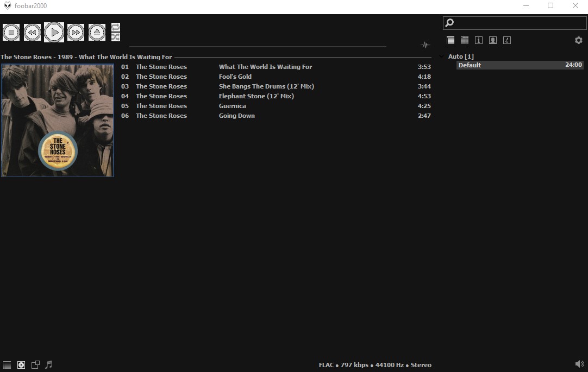
Task: Select the album list columns view icon
Action: pos(465,40)
